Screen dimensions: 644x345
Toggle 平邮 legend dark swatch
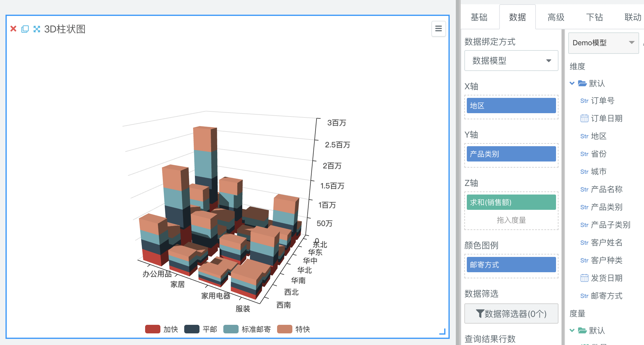coord(192,329)
